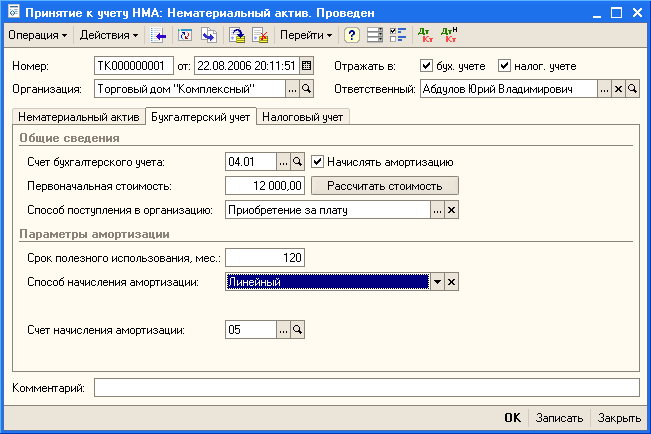The image size is (651, 434).
Task: Click the Рассчитать стоимость button
Action: (385, 185)
